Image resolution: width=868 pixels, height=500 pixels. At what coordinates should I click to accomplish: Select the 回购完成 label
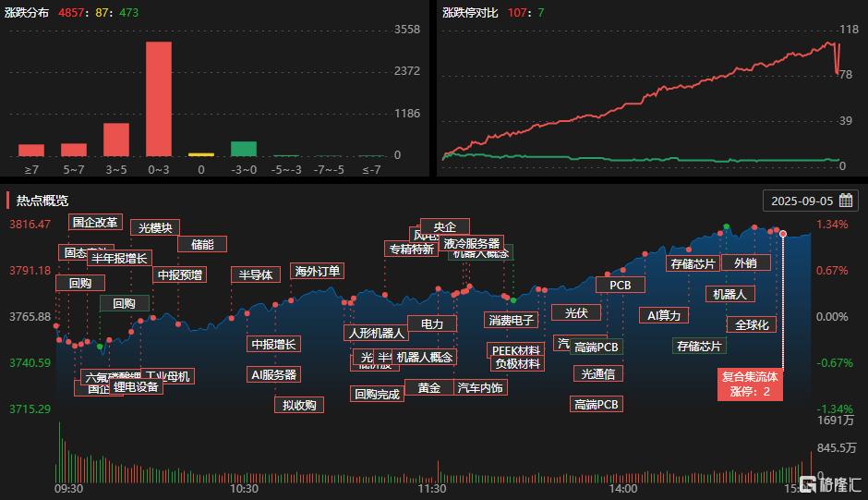(377, 394)
